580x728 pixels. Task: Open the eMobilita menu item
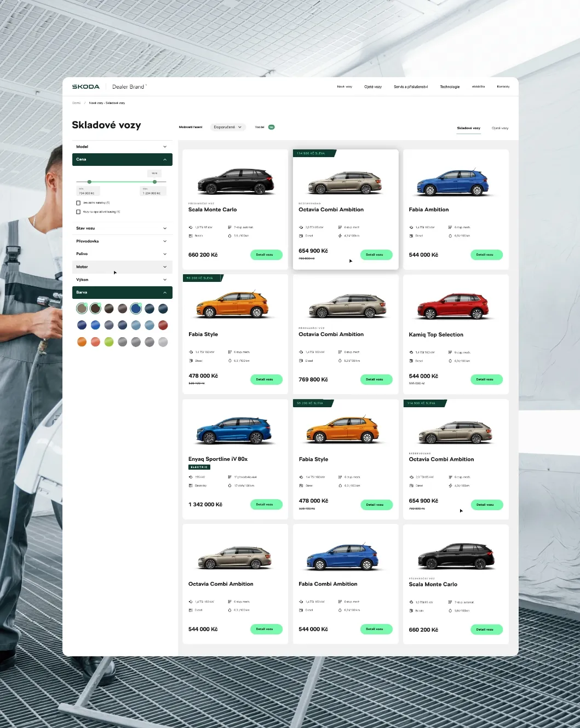coord(478,86)
